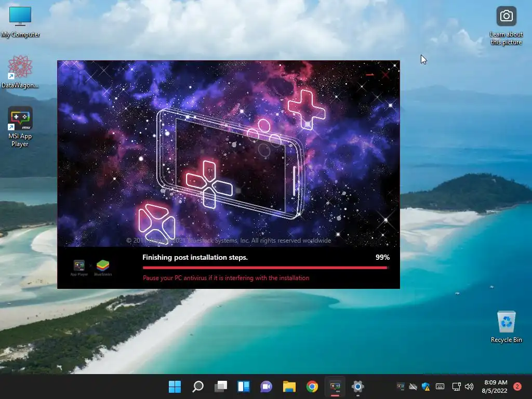Open the touch keyboard tray icon
532x399 pixels.
[x=440, y=387]
